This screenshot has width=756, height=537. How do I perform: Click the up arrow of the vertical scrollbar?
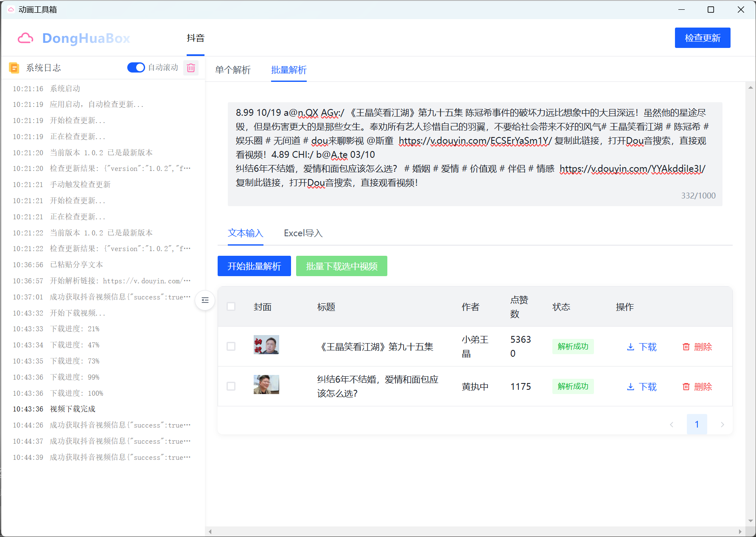click(750, 88)
